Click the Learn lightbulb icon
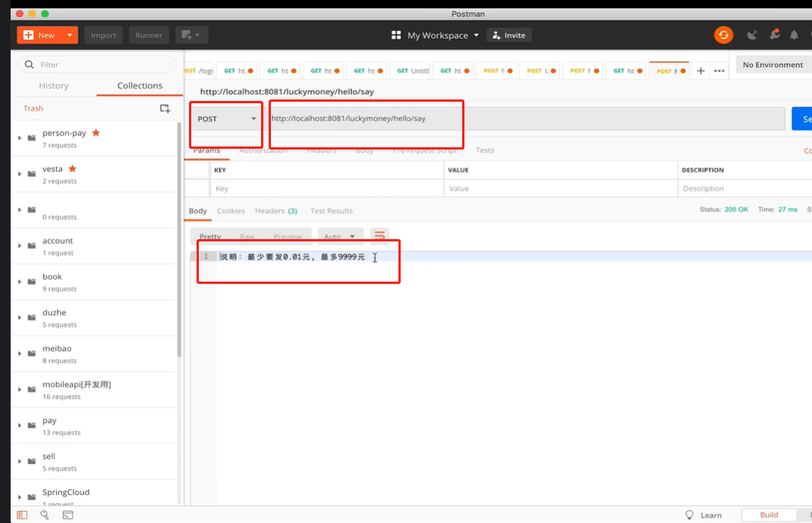The height and width of the screenshot is (523, 812). (x=689, y=515)
